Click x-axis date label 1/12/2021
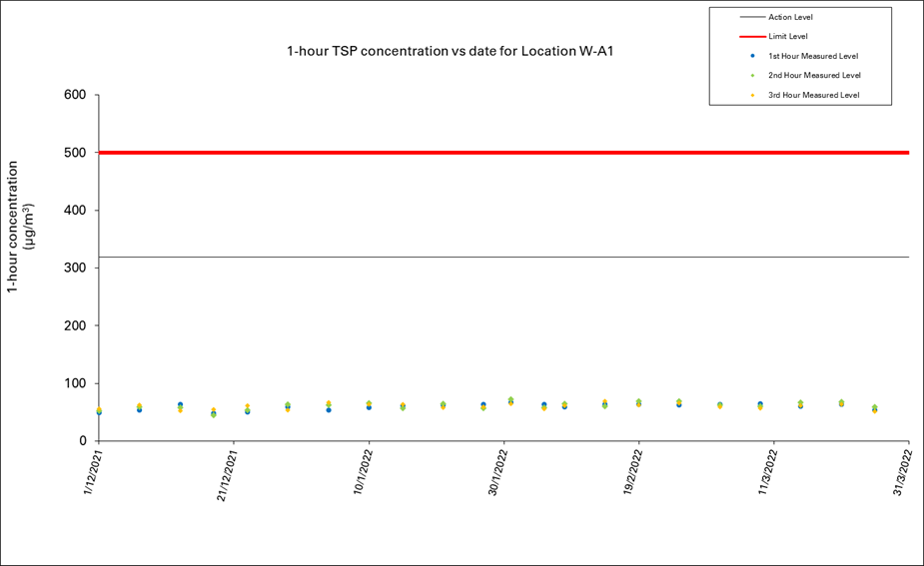This screenshot has width=924, height=566. 93,472
